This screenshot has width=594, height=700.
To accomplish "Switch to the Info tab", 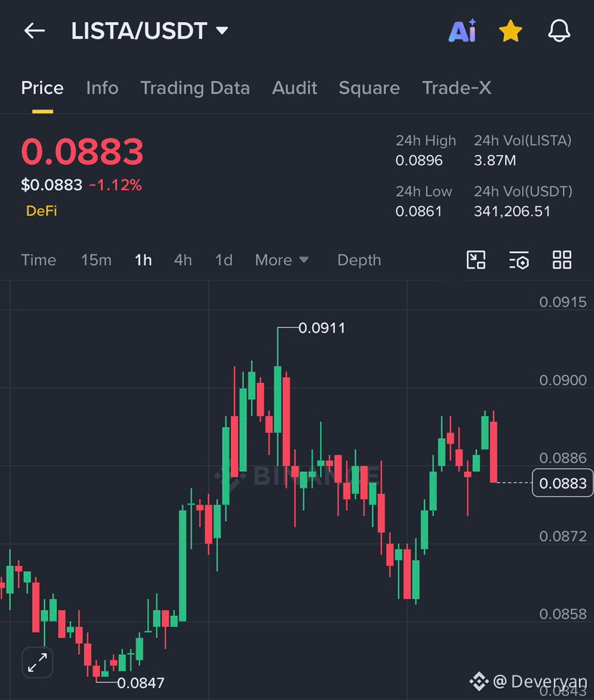I will coord(103,88).
